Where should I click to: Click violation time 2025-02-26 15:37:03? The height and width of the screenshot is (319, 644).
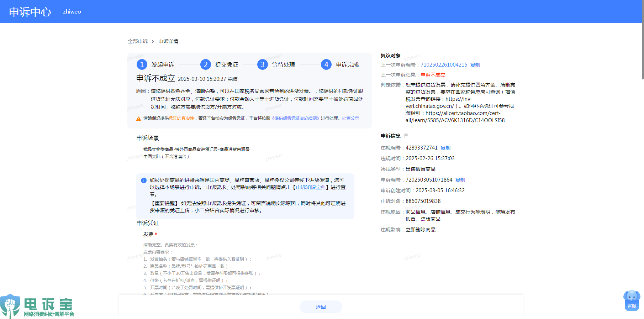pos(430,158)
